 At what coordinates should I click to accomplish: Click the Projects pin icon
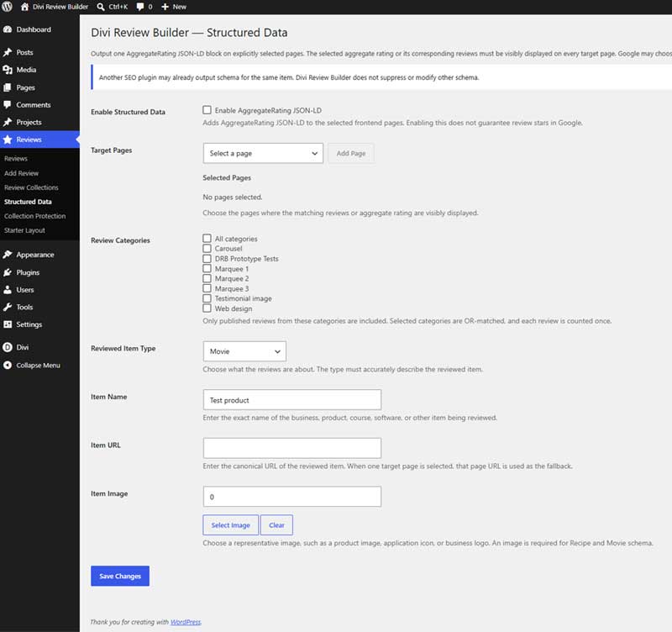(x=8, y=122)
